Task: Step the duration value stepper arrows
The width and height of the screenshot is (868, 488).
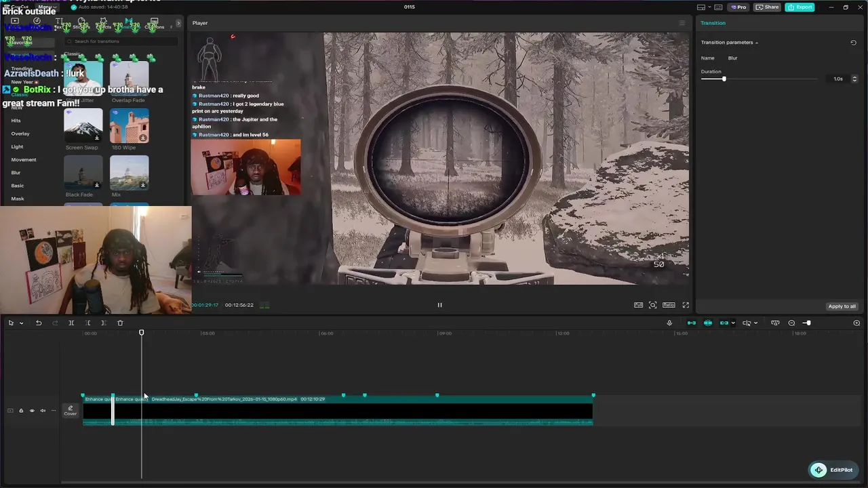Action: point(854,79)
